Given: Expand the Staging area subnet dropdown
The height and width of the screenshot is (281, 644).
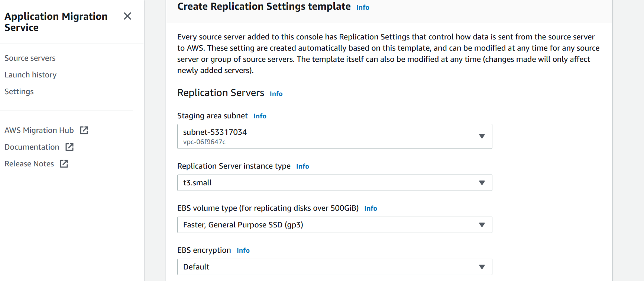Looking at the screenshot, I should click(334, 137).
